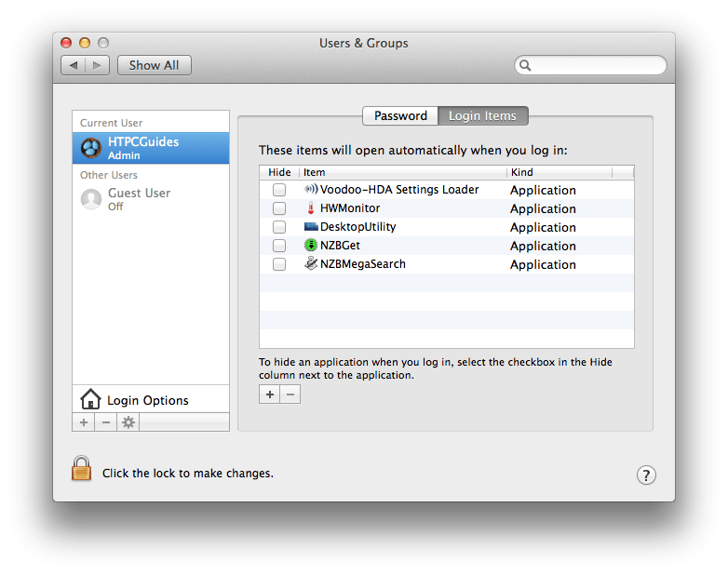Click the remove user minus button
This screenshot has height=575, width=728.
click(x=105, y=422)
